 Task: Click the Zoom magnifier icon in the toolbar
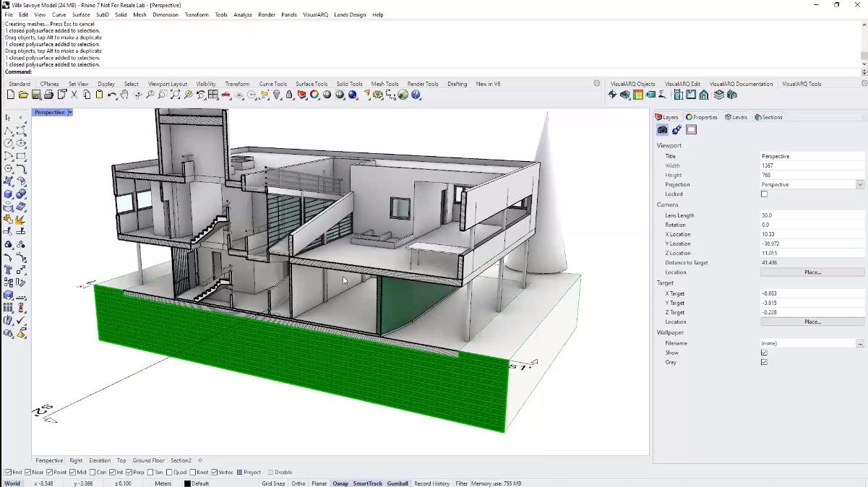coord(150,94)
